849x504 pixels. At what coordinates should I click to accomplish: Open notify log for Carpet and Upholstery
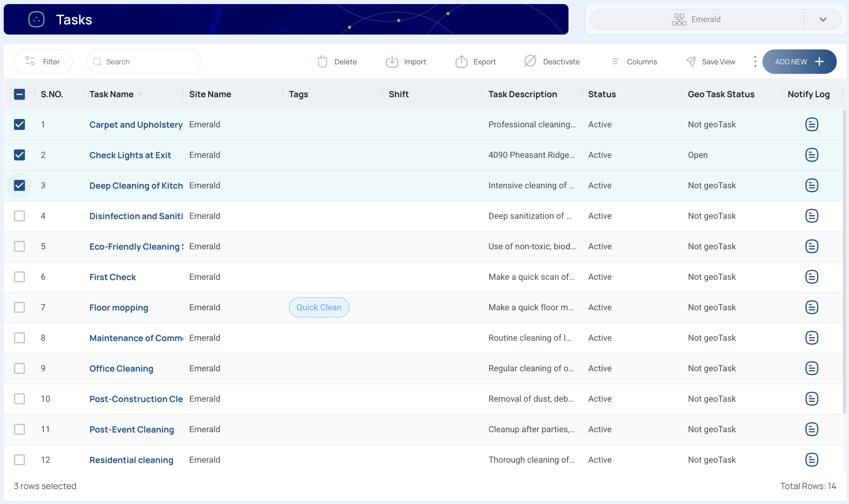[811, 124]
